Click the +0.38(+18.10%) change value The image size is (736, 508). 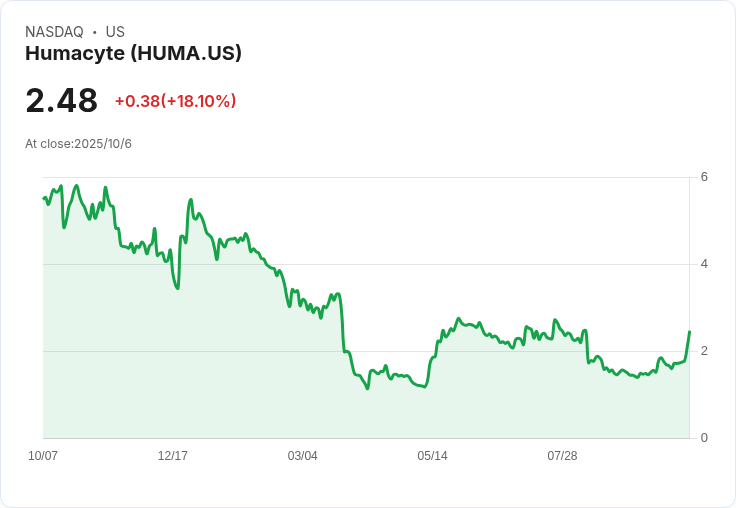coord(175,101)
